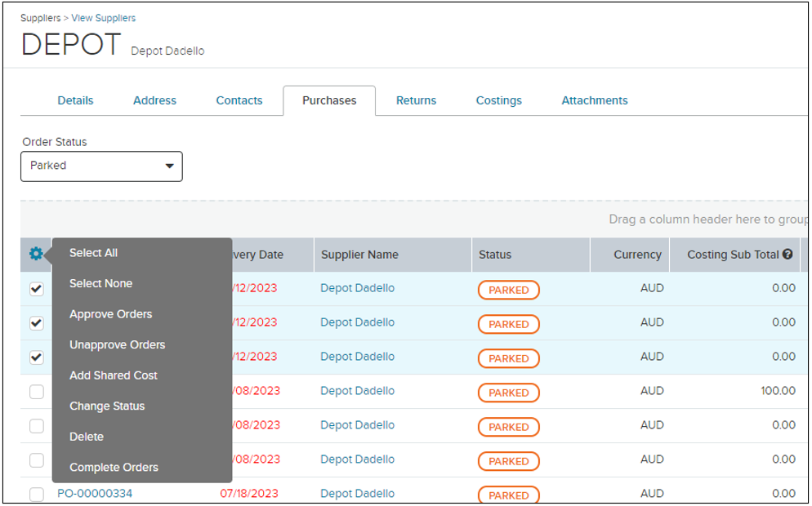Click AUD currency in PO-00000334 row
The height and width of the screenshot is (506, 812).
tap(652, 494)
